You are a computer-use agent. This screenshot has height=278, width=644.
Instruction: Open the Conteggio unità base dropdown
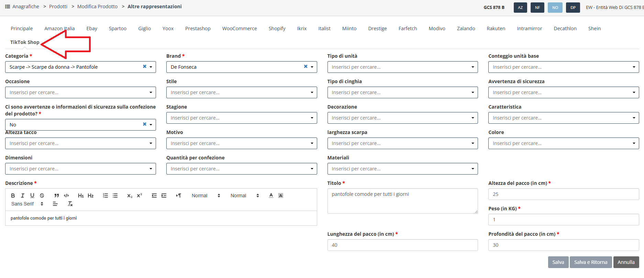[564, 67]
